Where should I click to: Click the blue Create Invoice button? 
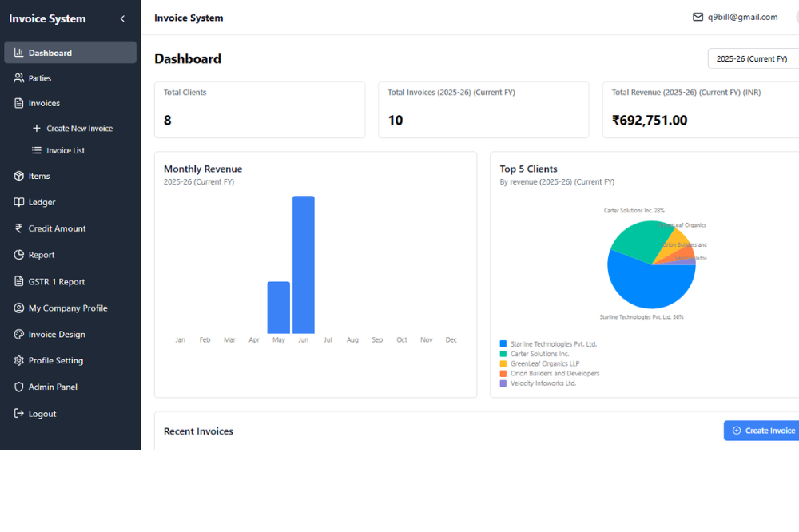761,431
